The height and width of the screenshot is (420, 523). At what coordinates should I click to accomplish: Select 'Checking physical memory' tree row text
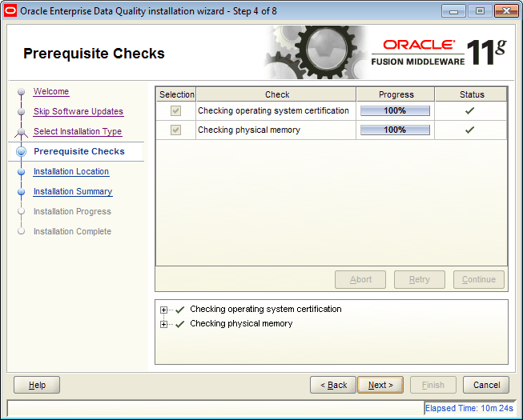click(x=241, y=323)
